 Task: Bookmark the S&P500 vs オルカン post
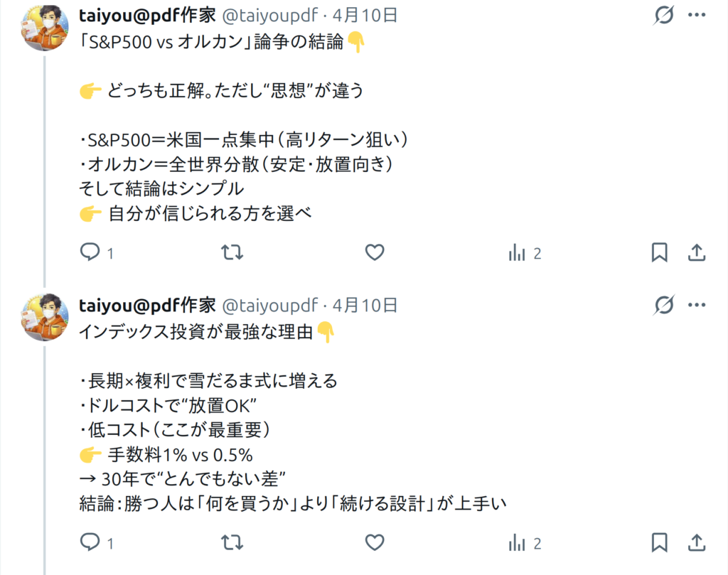pyautogui.click(x=660, y=252)
